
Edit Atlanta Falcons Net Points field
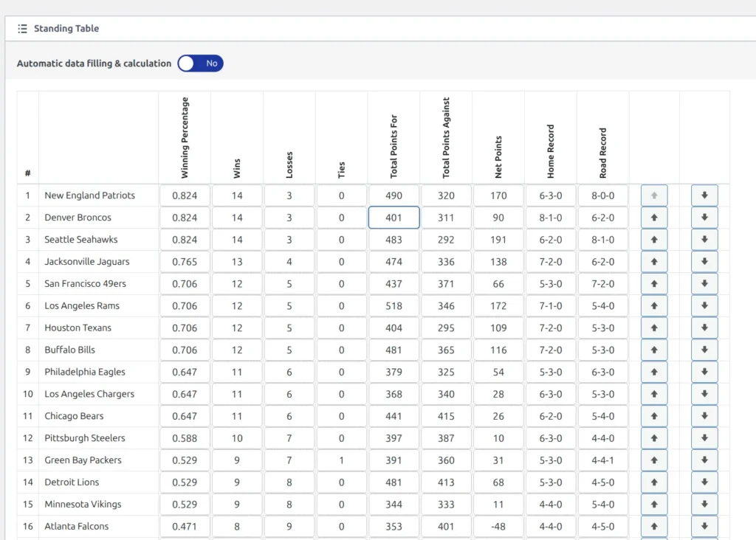coord(498,527)
